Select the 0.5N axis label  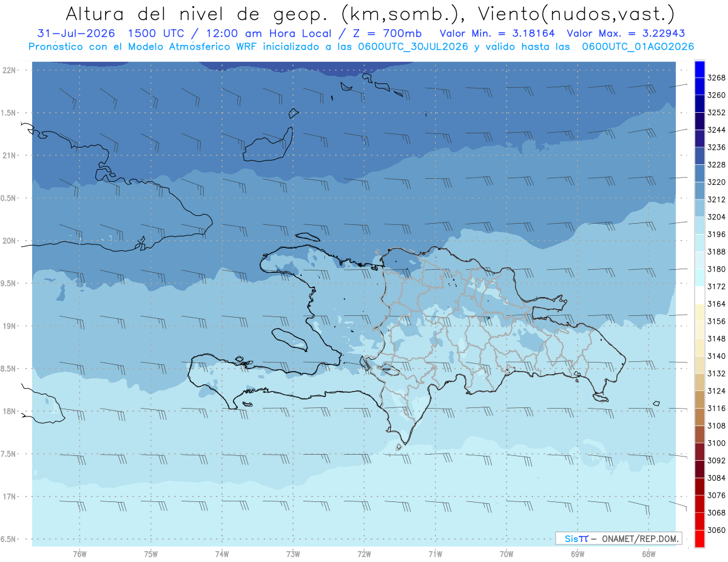click(9, 198)
